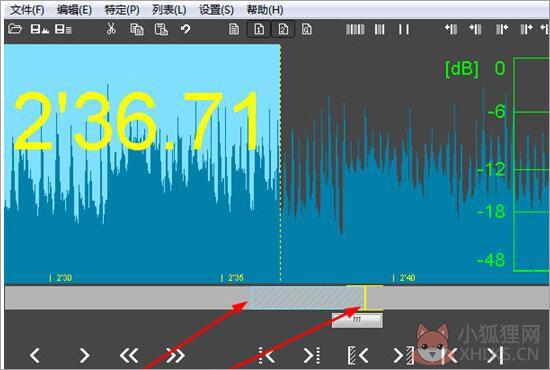Viewport: 550px width, 370px height.
Task: Cut the selection with the scissors icon
Action: coord(111,29)
